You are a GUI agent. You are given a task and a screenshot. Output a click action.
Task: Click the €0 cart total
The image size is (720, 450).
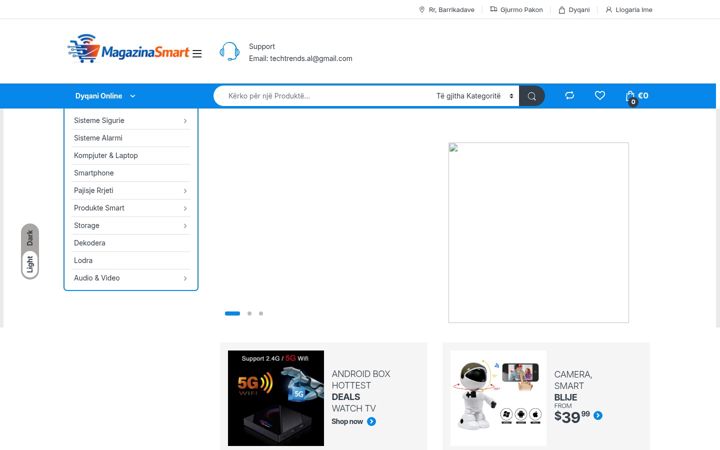pyautogui.click(x=643, y=96)
